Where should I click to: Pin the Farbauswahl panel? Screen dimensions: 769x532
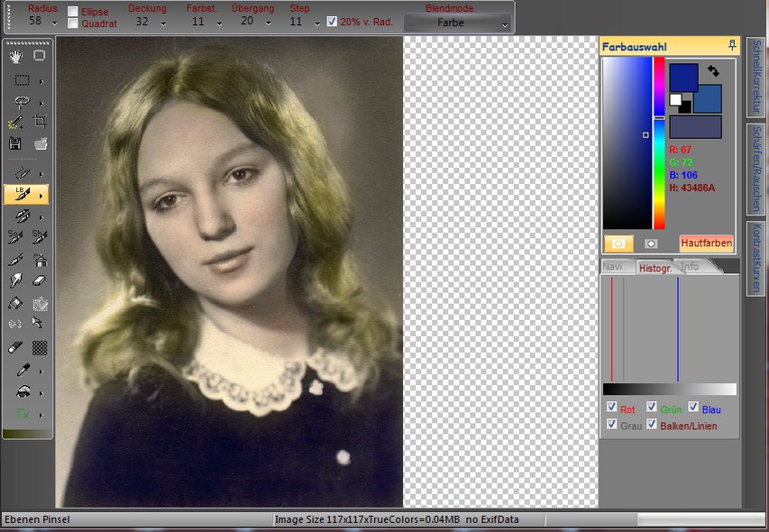(732, 45)
